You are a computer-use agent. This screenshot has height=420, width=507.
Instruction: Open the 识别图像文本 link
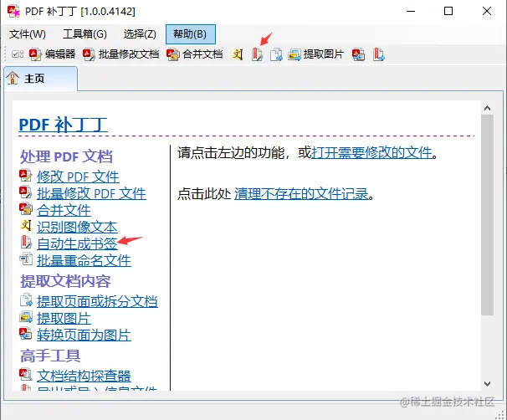77,227
